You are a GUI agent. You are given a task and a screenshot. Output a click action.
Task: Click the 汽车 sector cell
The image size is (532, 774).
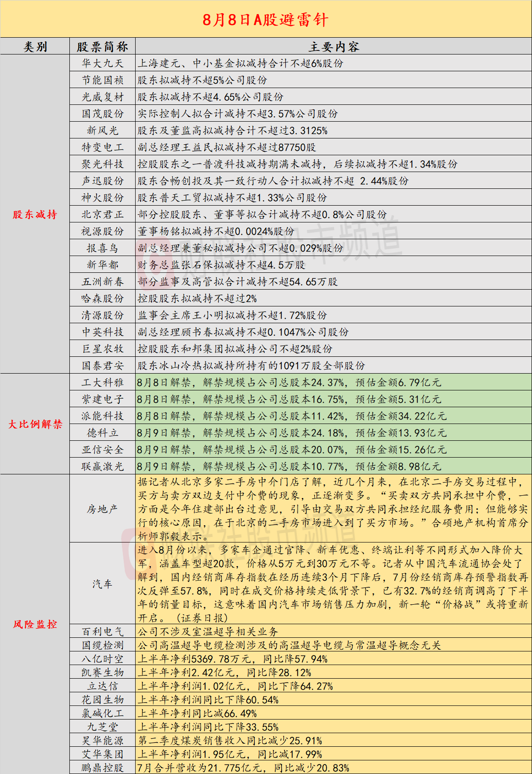click(102, 584)
